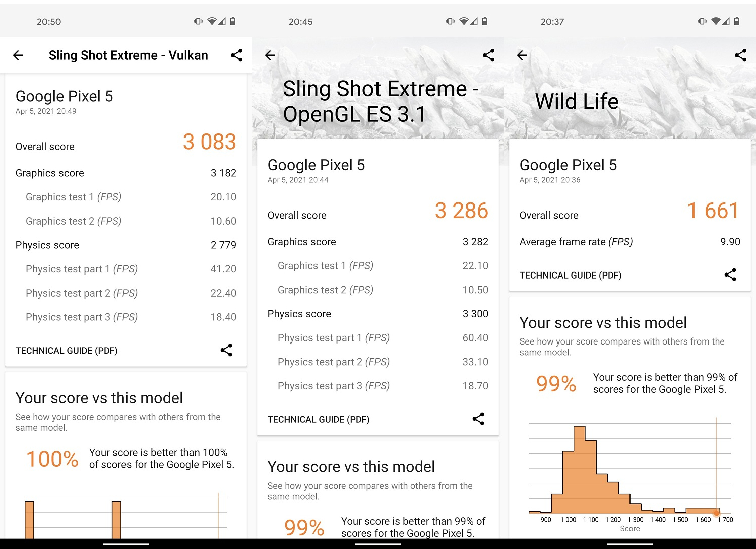
Task: Tap Wild Life Average frame rate 9.90
Action: [x=730, y=242]
